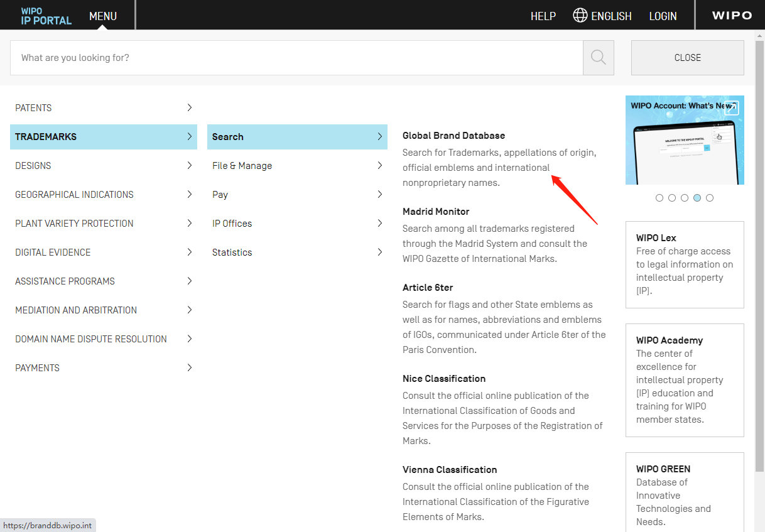Open the WIPO Lex card
This screenshot has width=765, height=532.
[x=685, y=264]
